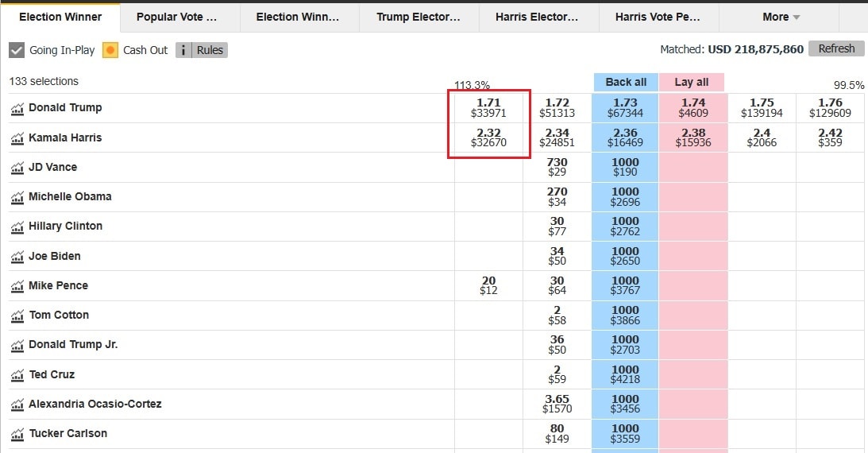Image resolution: width=868 pixels, height=453 pixels.
Task: Select the pink 2.38 lay price for Harris
Action: click(693, 137)
